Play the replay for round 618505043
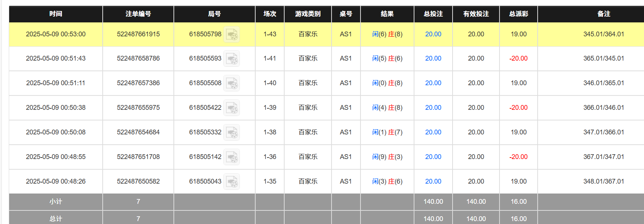 pos(232,182)
